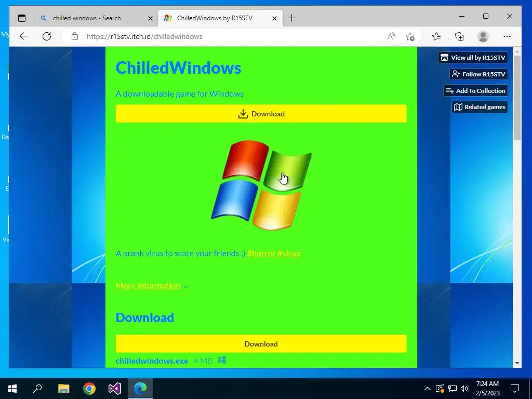Click the vertical scrollbar thumb
Screen dimensions: 532x399
(x=517, y=98)
